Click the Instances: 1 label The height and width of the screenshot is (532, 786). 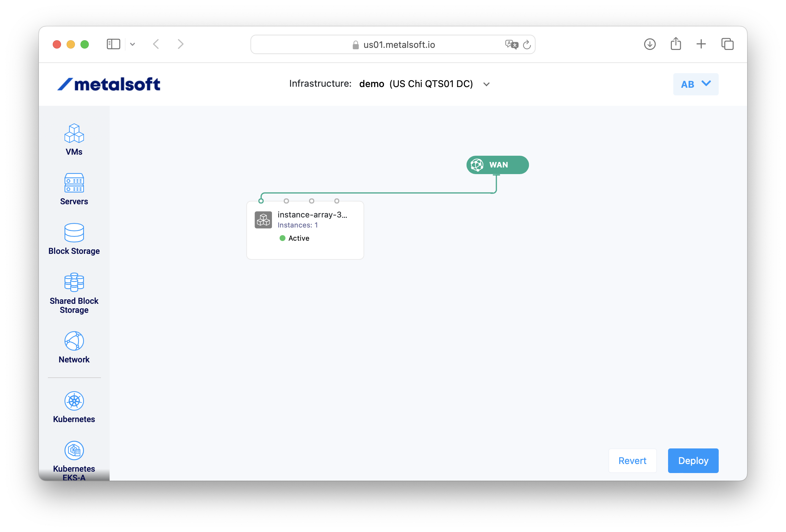pyautogui.click(x=298, y=225)
